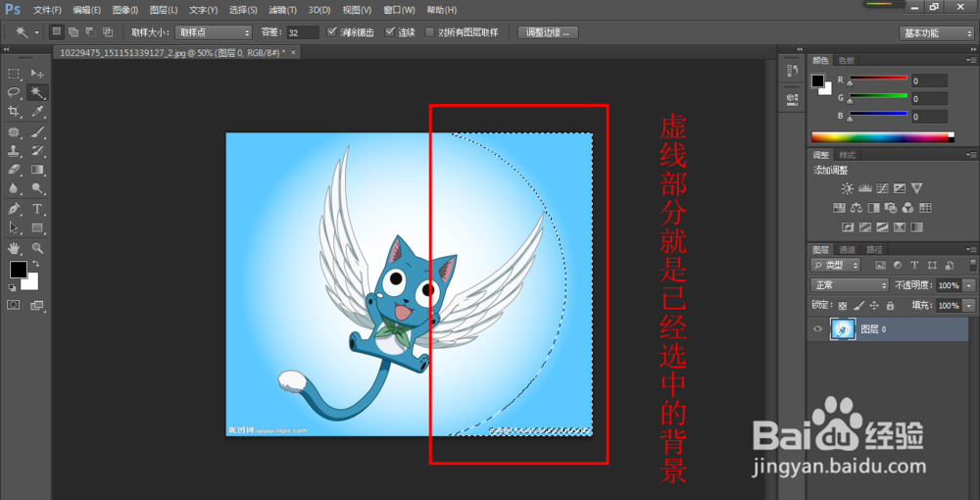Open the 滤镜(T) menu
Screen dimensions: 980x500
coord(282,10)
